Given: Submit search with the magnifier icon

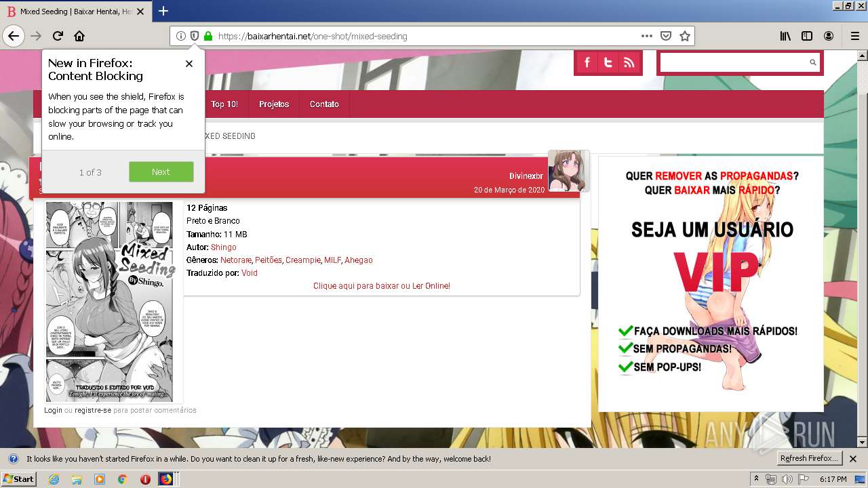Looking at the screenshot, I should click(813, 62).
